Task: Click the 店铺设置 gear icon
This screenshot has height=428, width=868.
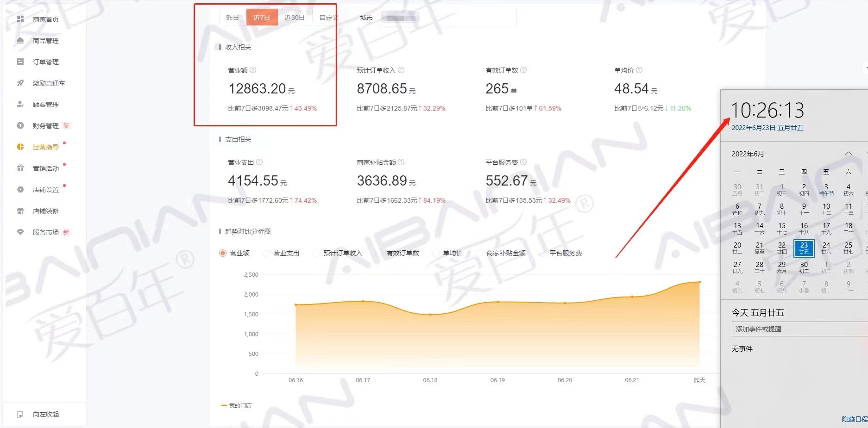Action: pos(20,189)
